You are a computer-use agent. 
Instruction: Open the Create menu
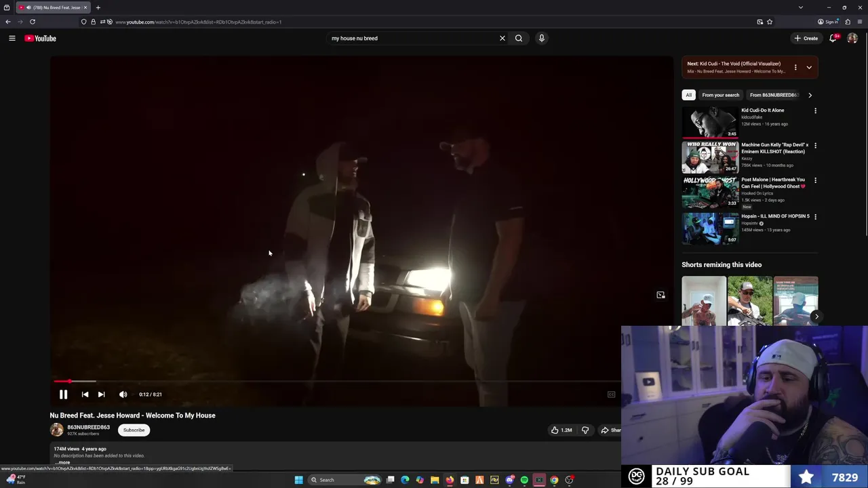click(x=806, y=38)
